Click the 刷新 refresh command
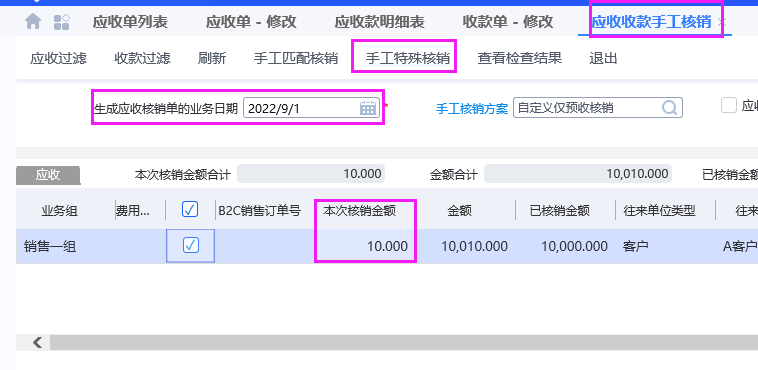The width and height of the screenshot is (758, 370). [x=212, y=59]
